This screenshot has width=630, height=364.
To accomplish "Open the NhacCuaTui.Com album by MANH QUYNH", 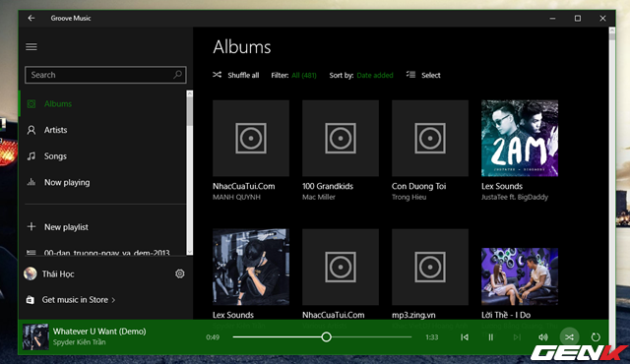I will click(251, 138).
